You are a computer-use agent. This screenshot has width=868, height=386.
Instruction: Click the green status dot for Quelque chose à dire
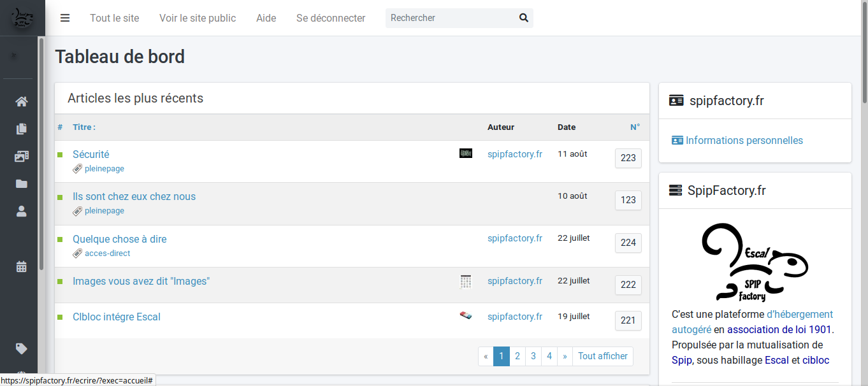[60, 239]
